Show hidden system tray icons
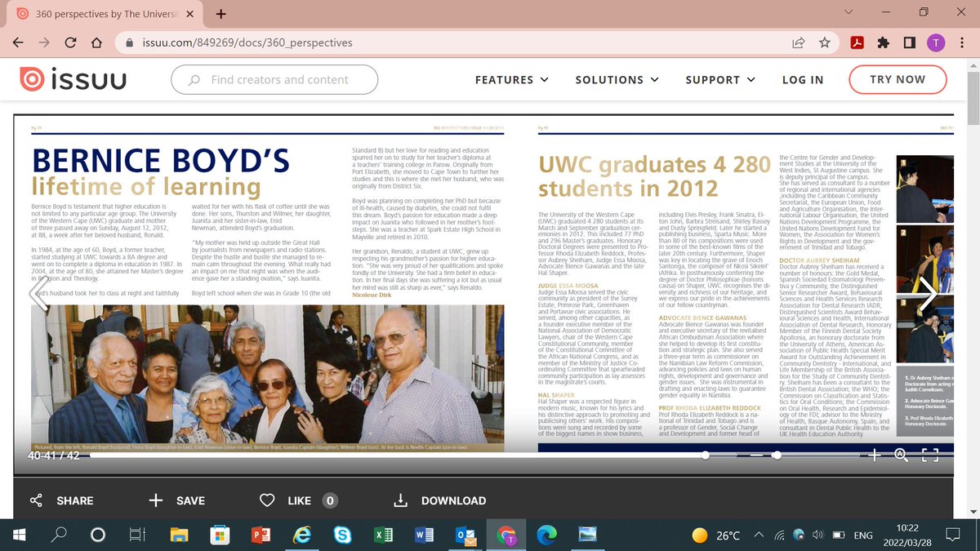This screenshot has height=551, width=980. [x=760, y=535]
